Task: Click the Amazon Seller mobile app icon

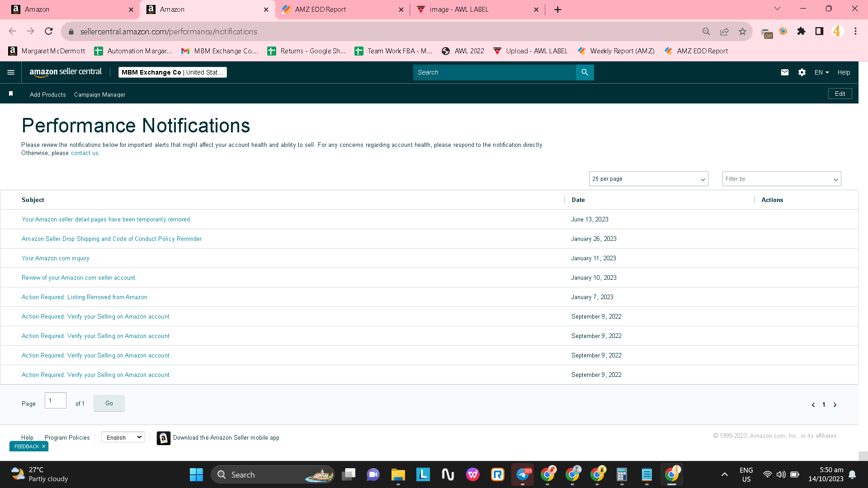Action: (x=164, y=438)
